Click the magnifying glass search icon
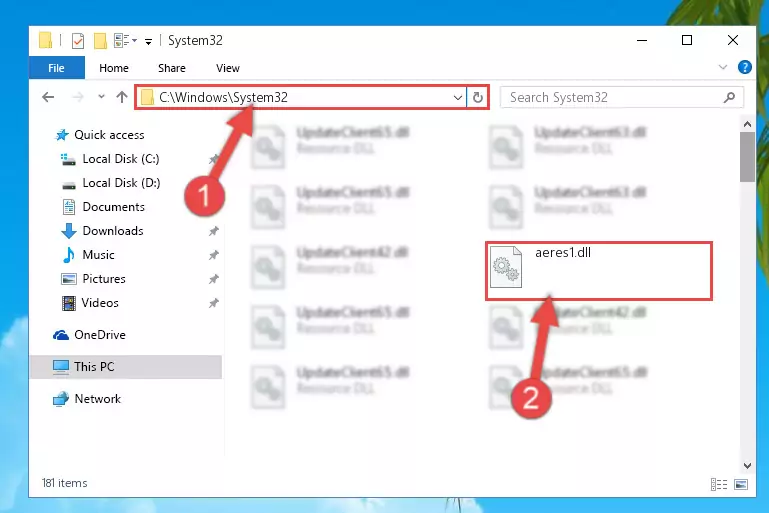Image resolution: width=769 pixels, height=513 pixels. pos(729,97)
